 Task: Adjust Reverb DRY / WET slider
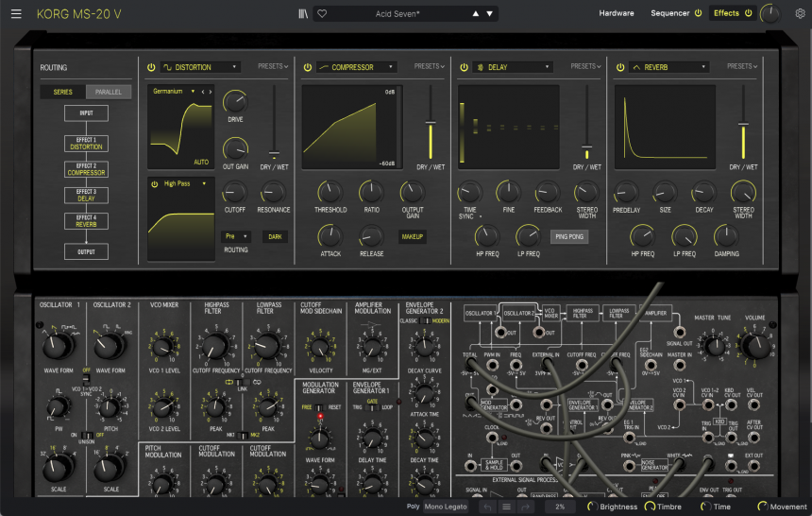(743, 124)
